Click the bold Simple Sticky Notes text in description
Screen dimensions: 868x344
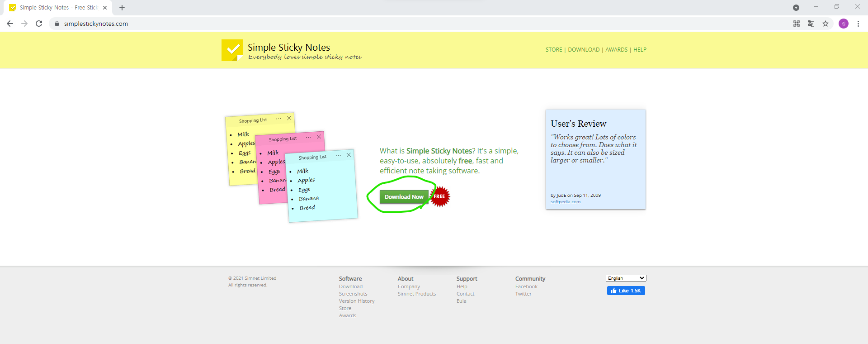point(439,151)
